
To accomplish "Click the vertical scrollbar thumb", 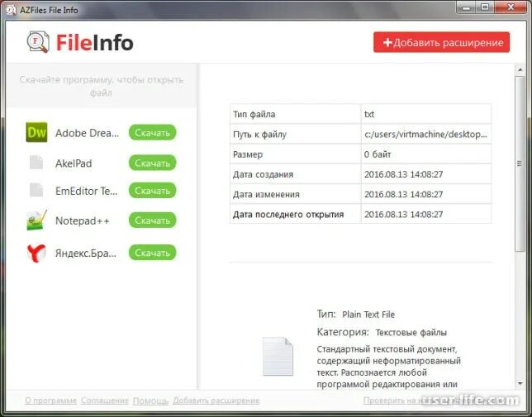I will 520,163.
